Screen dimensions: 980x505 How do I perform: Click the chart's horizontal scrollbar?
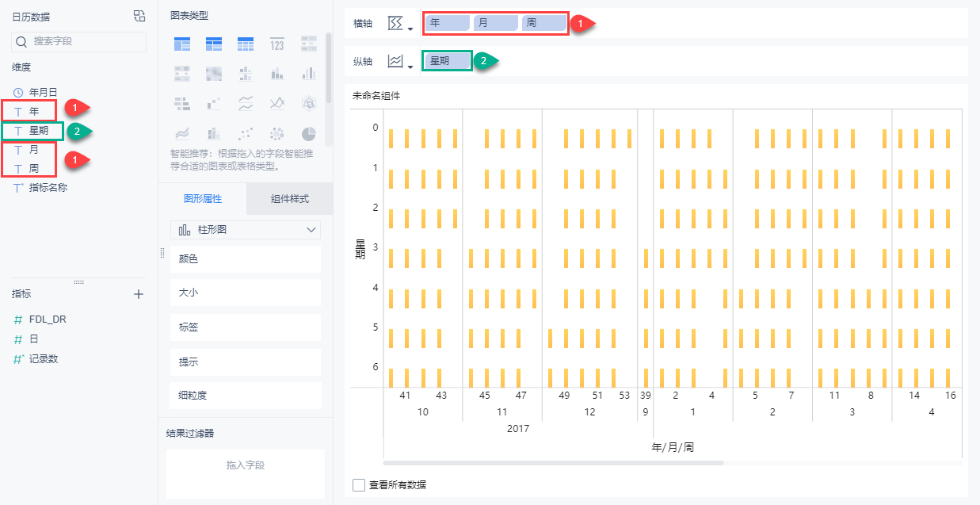(553, 462)
